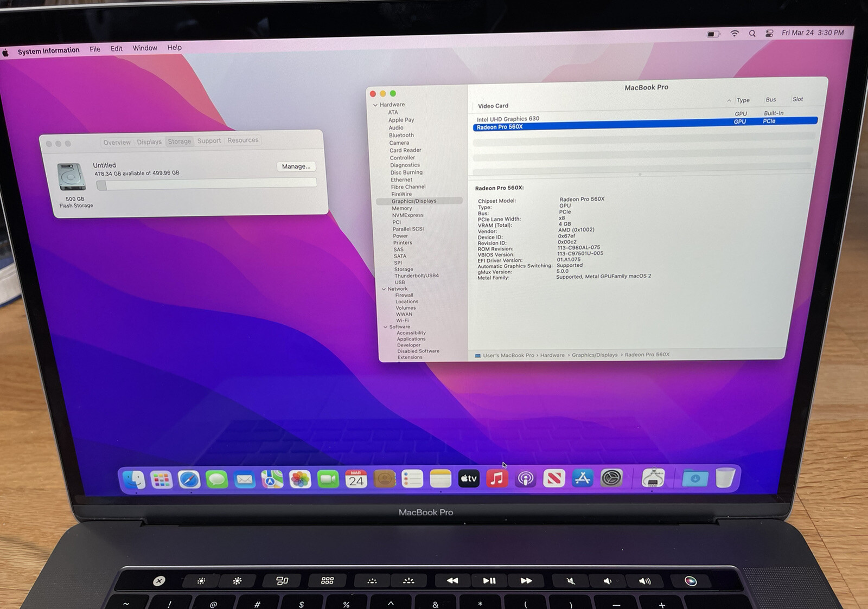Open Contacts app in the Dock
Screen dimensions: 868x609
(384, 479)
